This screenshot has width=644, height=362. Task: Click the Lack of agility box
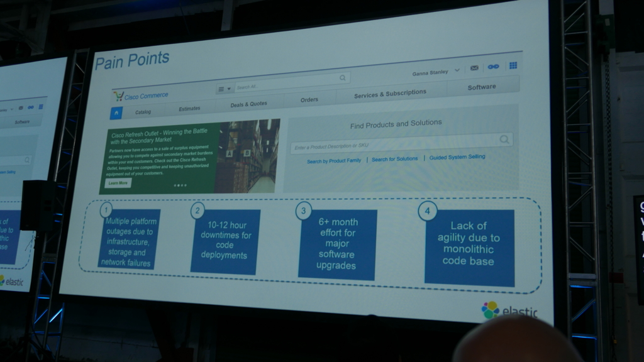coord(469,248)
